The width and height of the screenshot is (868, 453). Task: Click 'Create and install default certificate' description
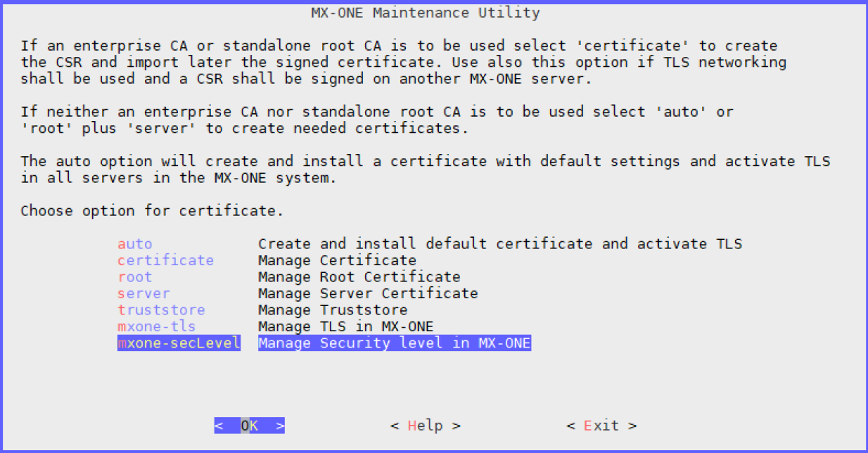coord(499,244)
